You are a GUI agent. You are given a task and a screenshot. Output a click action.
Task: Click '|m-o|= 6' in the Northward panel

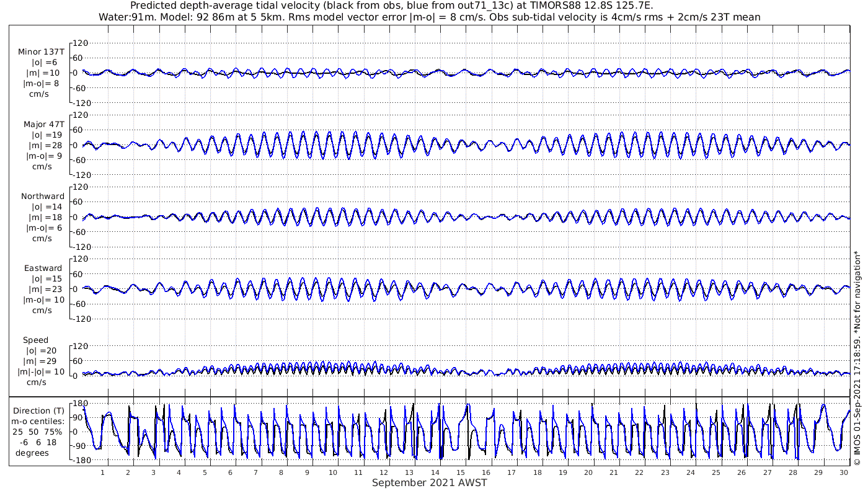(x=44, y=228)
